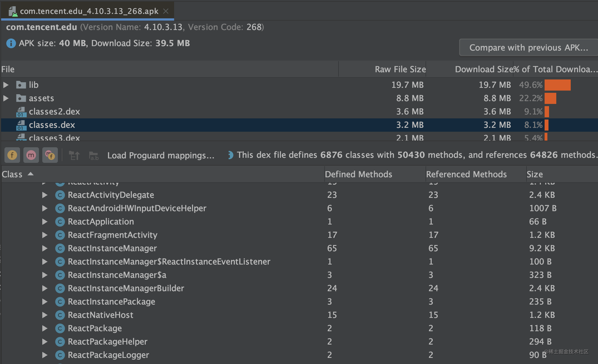
Task: Click the ReactApplication class icon
Action: pyautogui.click(x=60, y=222)
